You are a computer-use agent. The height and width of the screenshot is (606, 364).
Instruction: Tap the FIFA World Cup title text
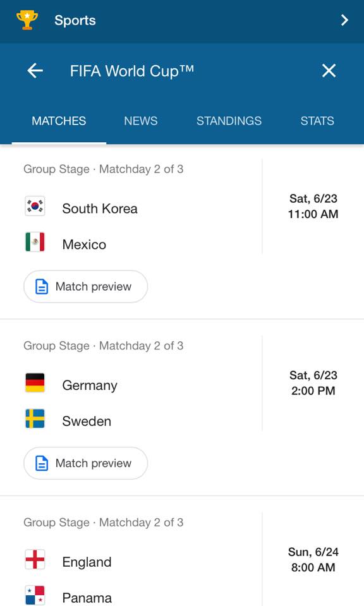point(132,71)
